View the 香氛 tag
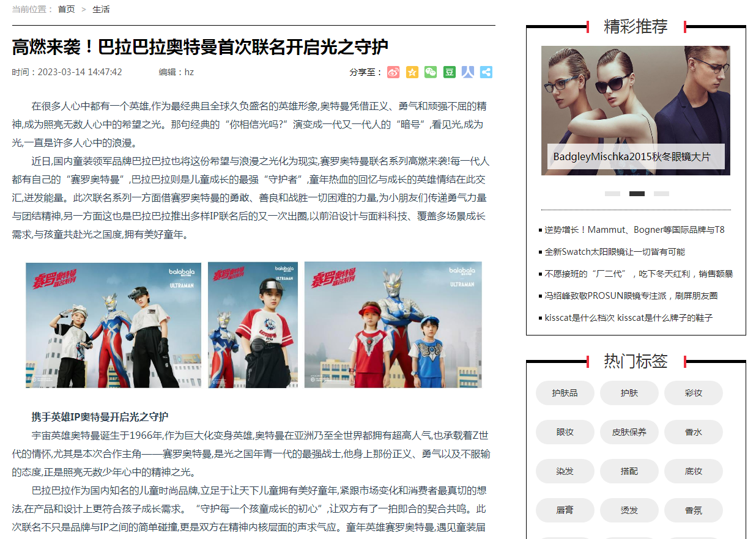756x539 pixels. click(x=694, y=510)
